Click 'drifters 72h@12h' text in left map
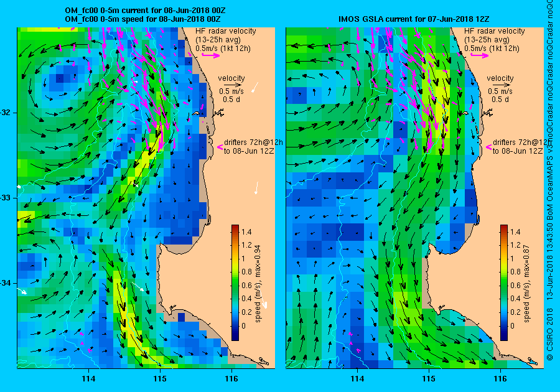The height and width of the screenshot is (392, 560). (253, 142)
